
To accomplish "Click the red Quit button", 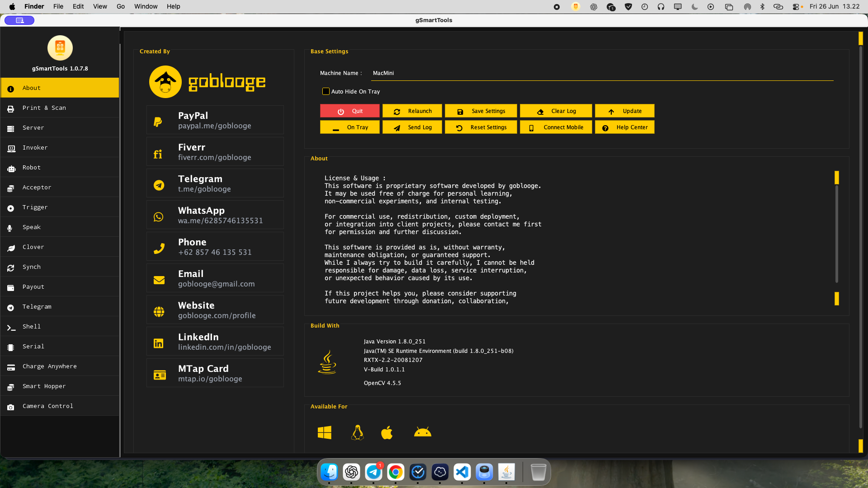I will (x=350, y=111).
